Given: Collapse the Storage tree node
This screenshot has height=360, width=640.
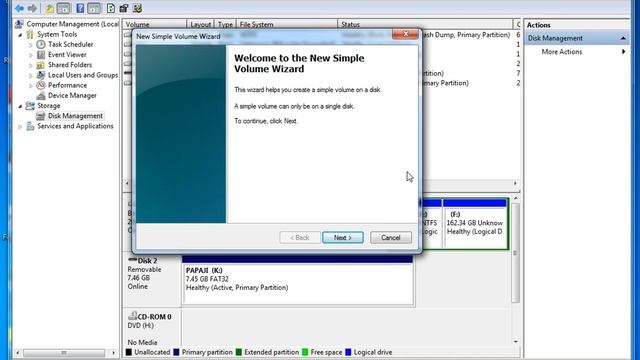Looking at the screenshot, I should coord(20,106).
